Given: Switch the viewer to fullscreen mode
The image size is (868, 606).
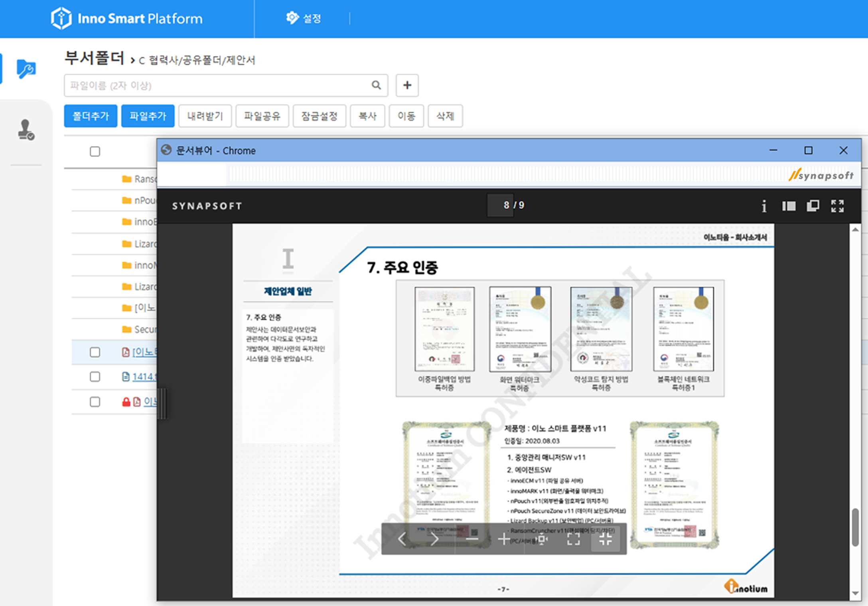Looking at the screenshot, I should pyautogui.click(x=838, y=206).
